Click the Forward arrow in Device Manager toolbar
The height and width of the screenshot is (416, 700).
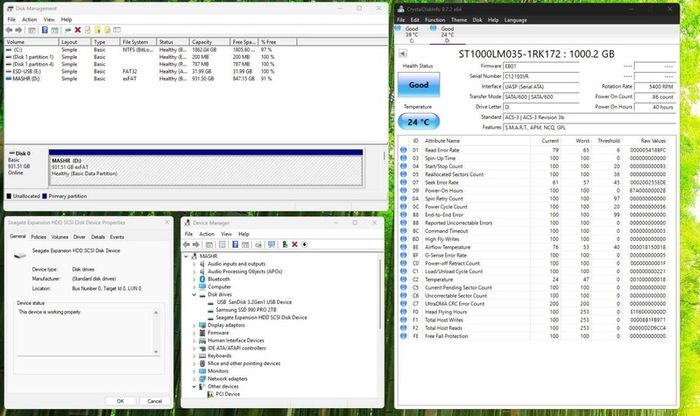pos(196,245)
